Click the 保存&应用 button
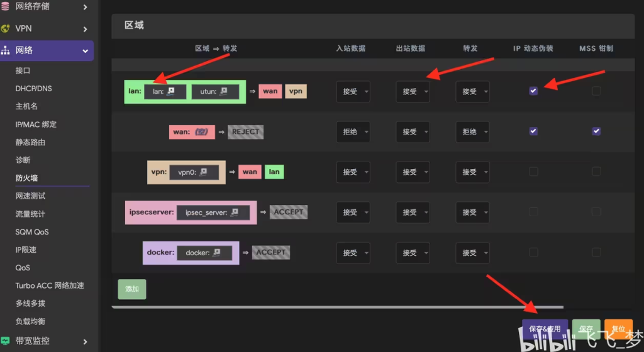Image resolution: width=644 pixels, height=352 pixels. click(545, 329)
